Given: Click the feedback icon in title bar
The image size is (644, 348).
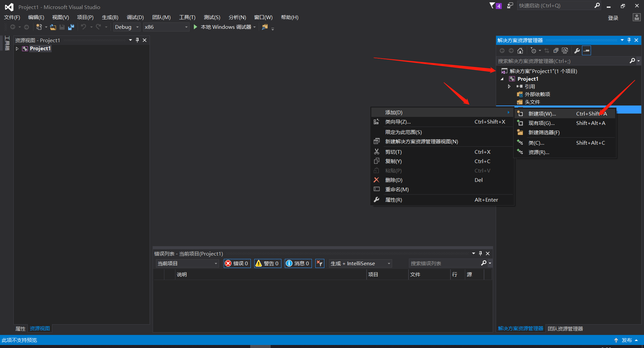Looking at the screenshot, I should click(510, 5).
